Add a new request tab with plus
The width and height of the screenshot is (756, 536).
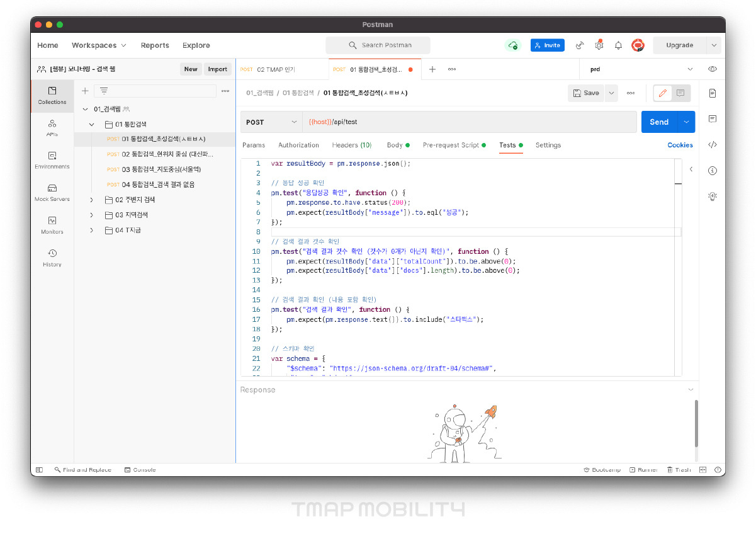[432, 69]
